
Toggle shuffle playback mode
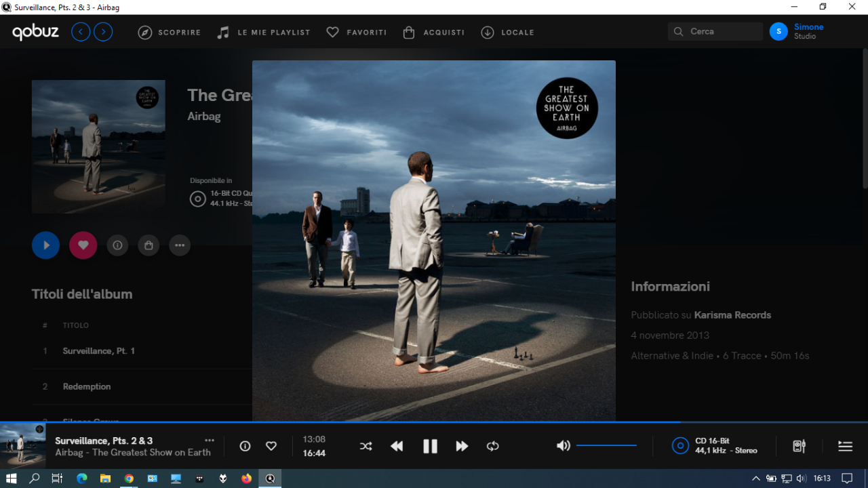366,446
